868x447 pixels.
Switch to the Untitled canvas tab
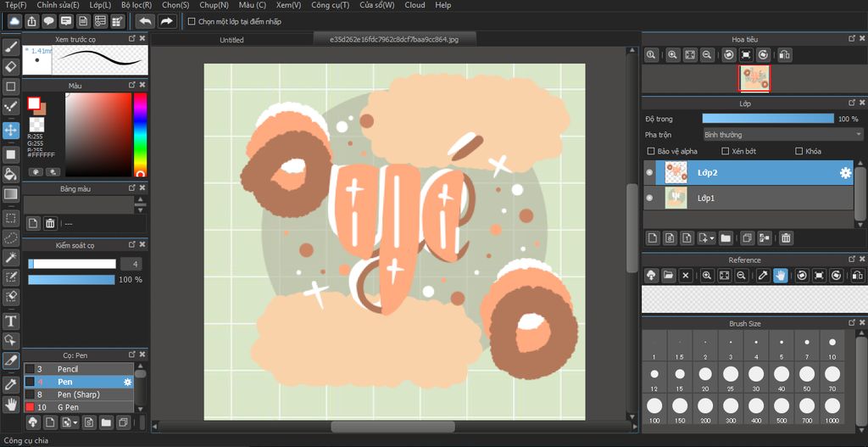point(231,40)
